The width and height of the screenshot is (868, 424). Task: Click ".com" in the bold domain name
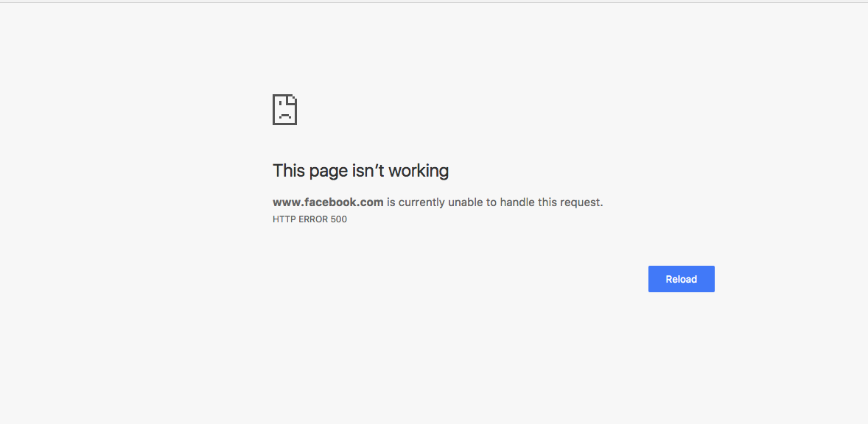click(x=371, y=202)
